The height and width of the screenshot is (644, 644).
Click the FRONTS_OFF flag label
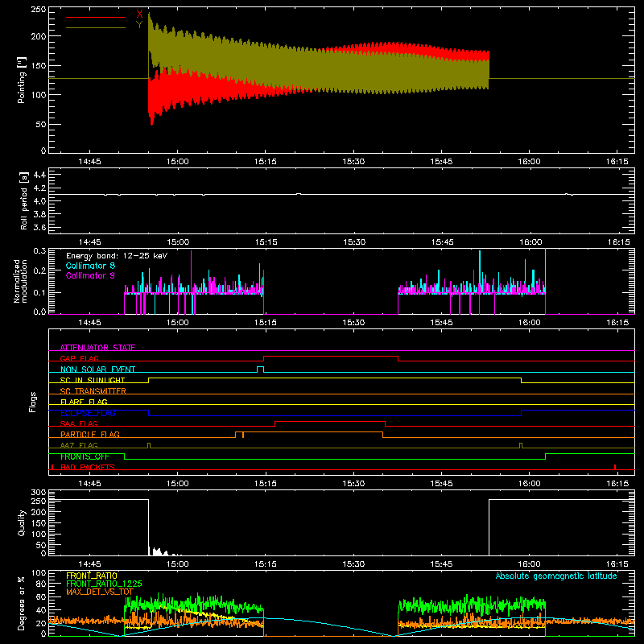(x=85, y=456)
